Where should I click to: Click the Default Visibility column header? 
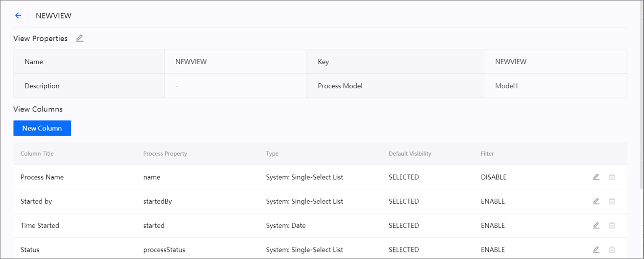tap(410, 154)
